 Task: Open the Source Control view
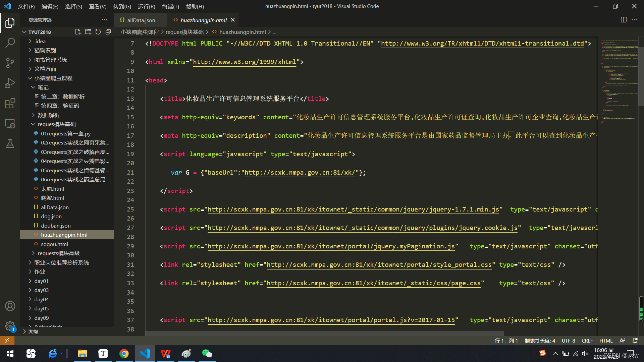pos(10,63)
